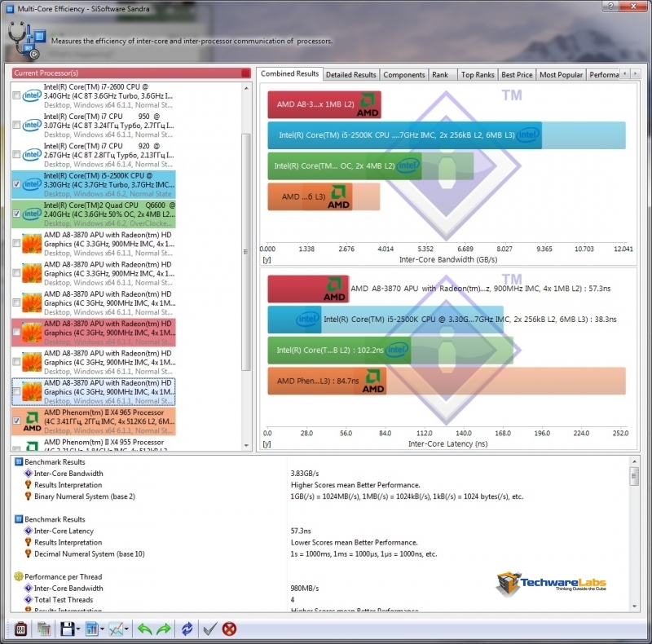Select the first Benchmark Results heading row
Viewport: 652px width, 644px height.
[55, 461]
